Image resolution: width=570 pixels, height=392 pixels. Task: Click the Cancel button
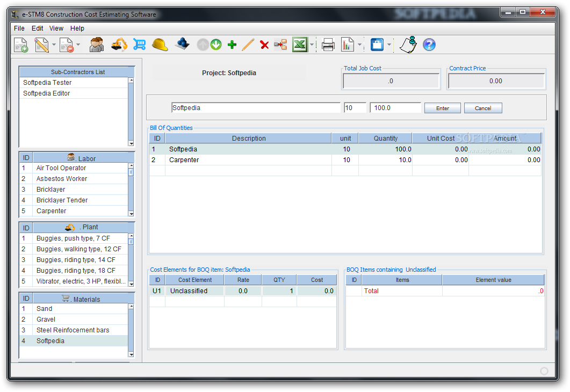[x=483, y=108]
